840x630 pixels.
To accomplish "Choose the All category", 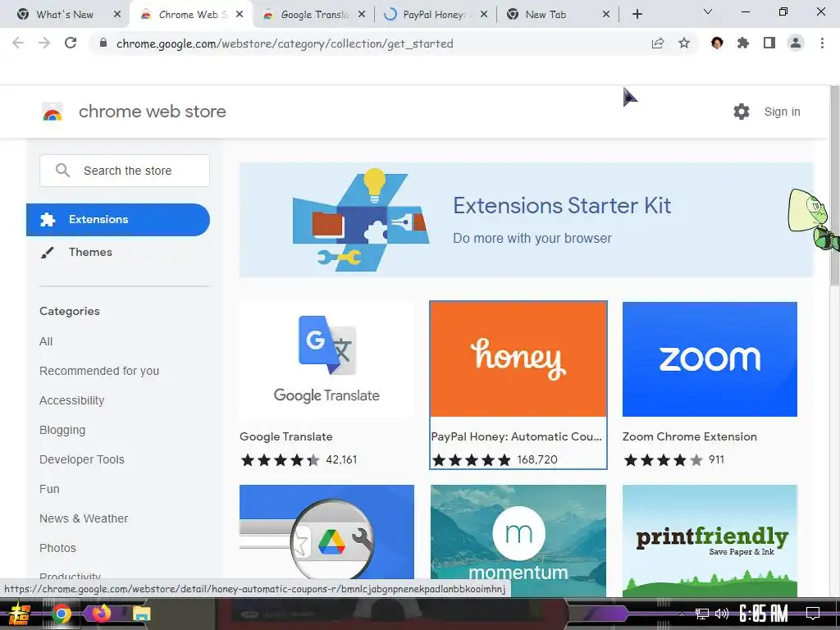I will tap(46, 341).
